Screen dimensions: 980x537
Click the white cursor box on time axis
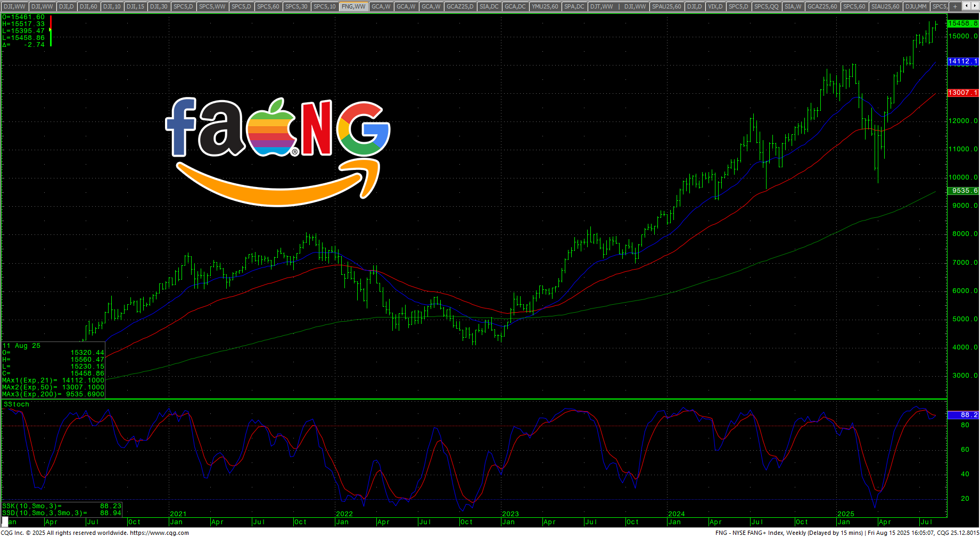click(x=5, y=522)
